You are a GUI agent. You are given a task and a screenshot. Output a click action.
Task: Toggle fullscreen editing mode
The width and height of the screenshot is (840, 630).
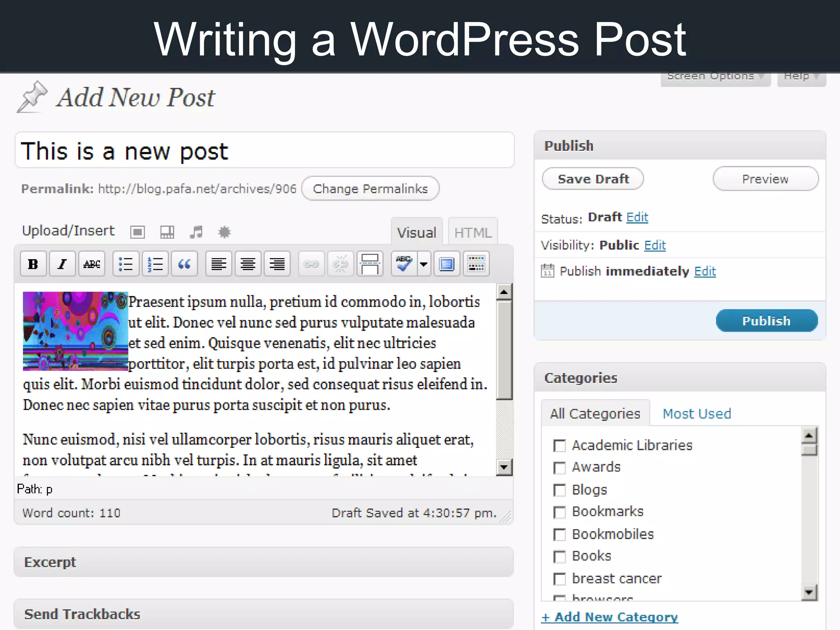pos(447,264)
